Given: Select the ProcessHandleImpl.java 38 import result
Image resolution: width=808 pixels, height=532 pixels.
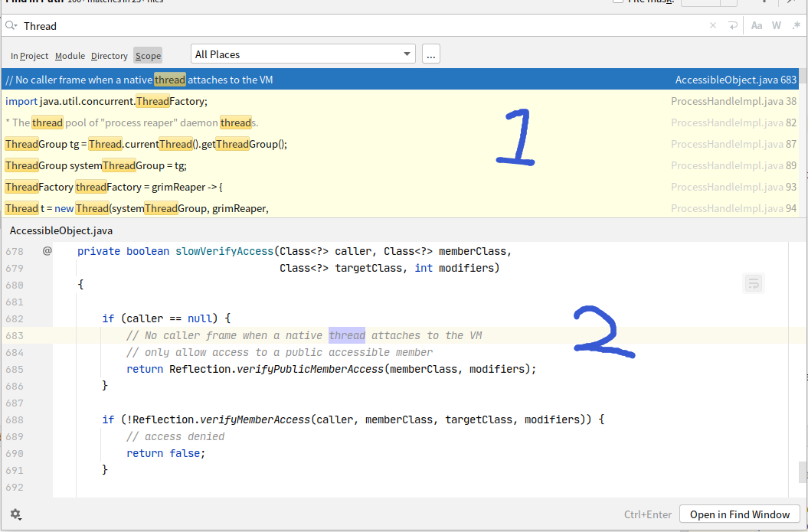Looking at the screenshot, I should [401, 102].
